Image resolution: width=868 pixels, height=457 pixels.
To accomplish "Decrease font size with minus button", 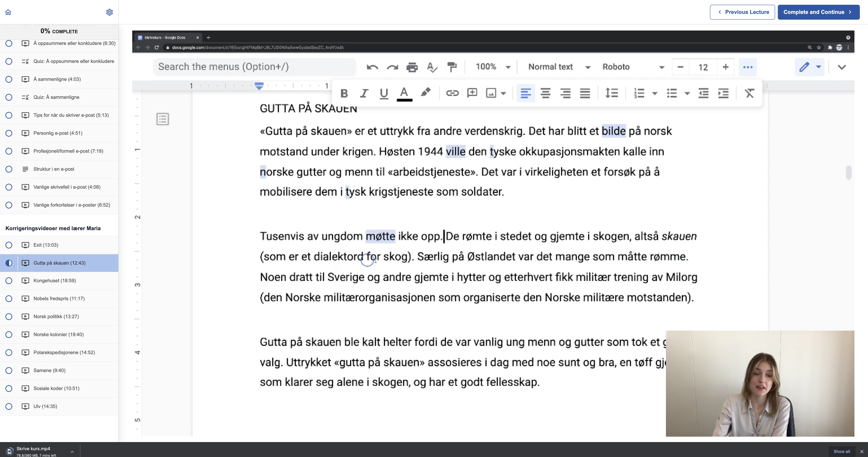I will (680, 67).
